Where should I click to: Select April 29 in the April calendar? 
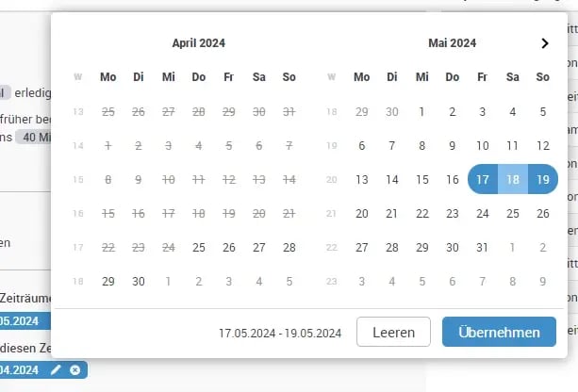108,281
